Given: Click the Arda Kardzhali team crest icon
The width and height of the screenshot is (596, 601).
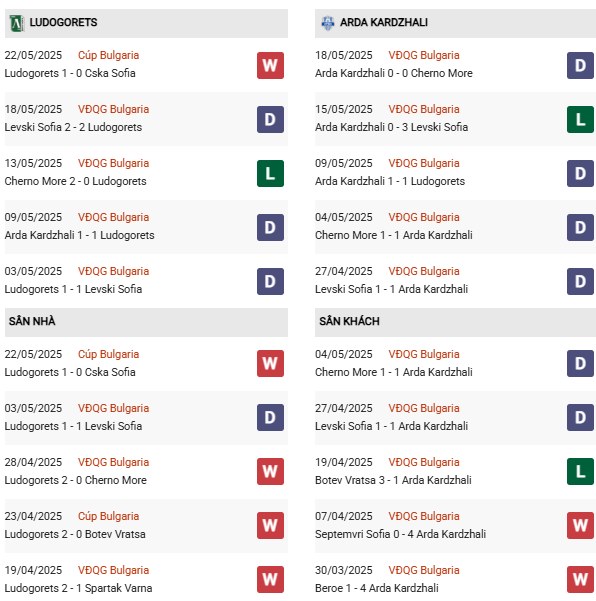Looking at the screenshot, I should [328, 23].
